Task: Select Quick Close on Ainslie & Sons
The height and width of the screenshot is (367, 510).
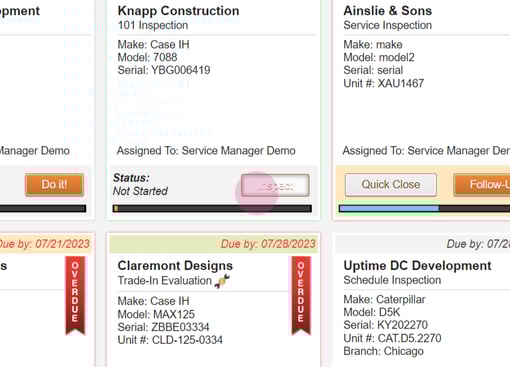Action: (391, 184)
